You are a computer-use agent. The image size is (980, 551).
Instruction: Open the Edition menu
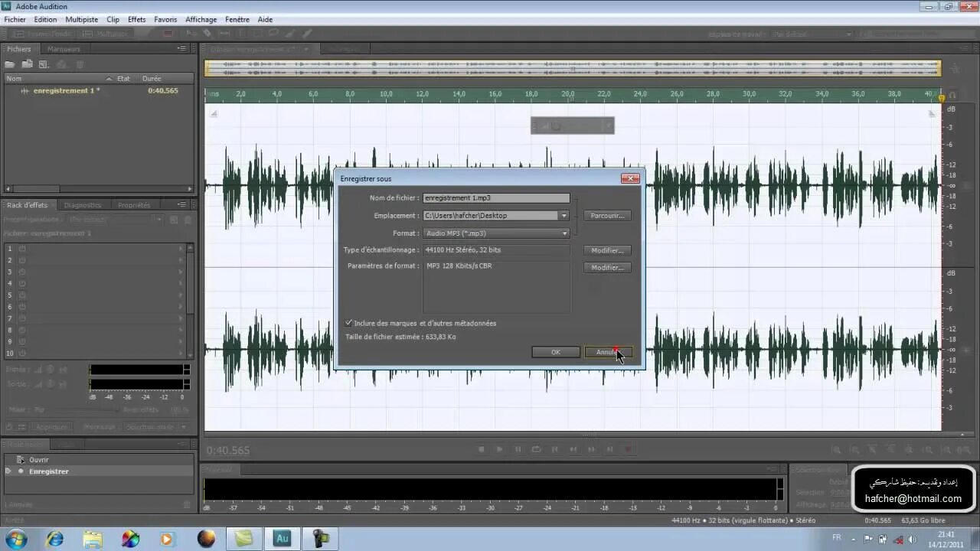(45, 19)
